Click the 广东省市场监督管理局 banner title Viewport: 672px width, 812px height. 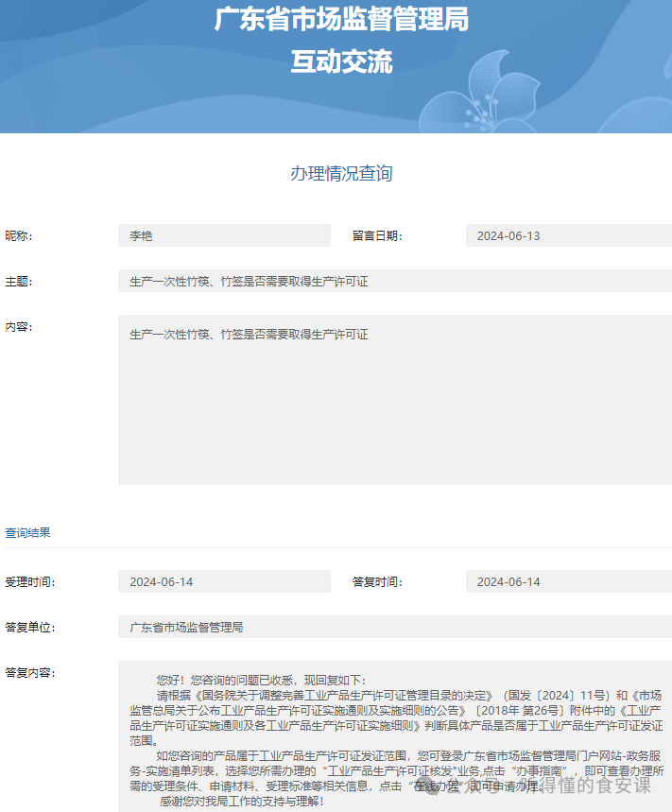(342, 20)
